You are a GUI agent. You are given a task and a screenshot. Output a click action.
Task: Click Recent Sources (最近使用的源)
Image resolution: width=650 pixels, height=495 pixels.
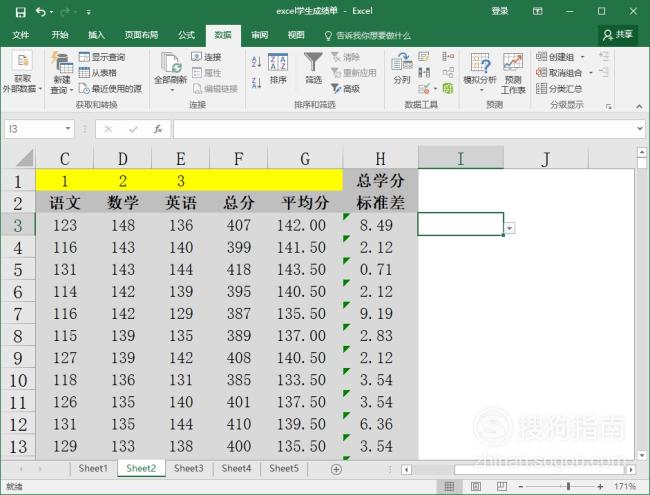[x=110, y=89]
